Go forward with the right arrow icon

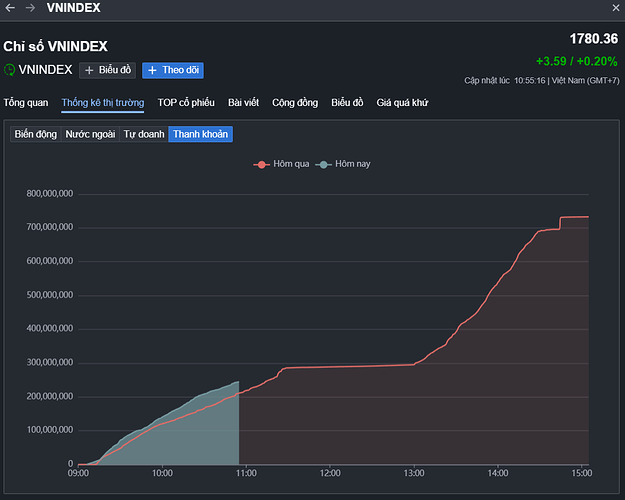point(30,8)
